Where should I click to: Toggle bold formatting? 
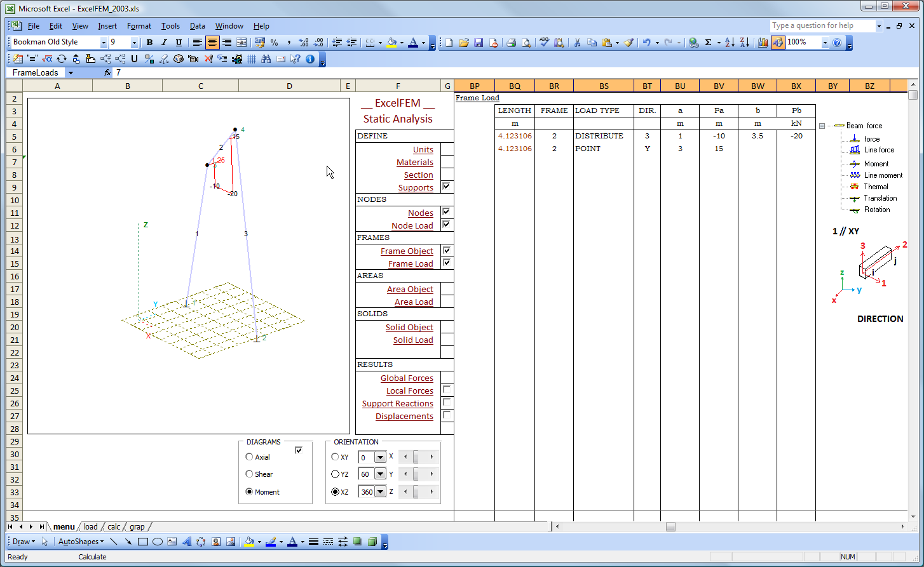[x=149, y=43]
